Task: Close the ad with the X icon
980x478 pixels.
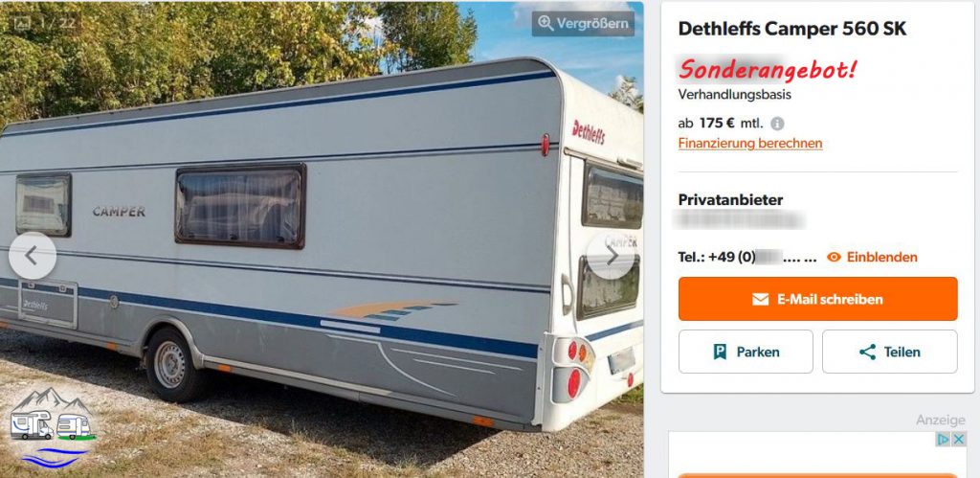Action: (959, 439)
